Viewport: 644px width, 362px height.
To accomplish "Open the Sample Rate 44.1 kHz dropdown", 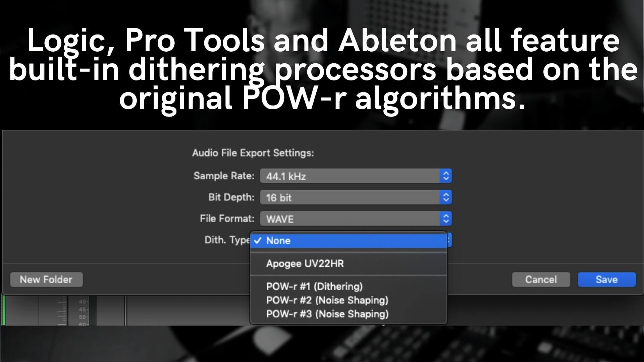I will click(x=356, y=176).
